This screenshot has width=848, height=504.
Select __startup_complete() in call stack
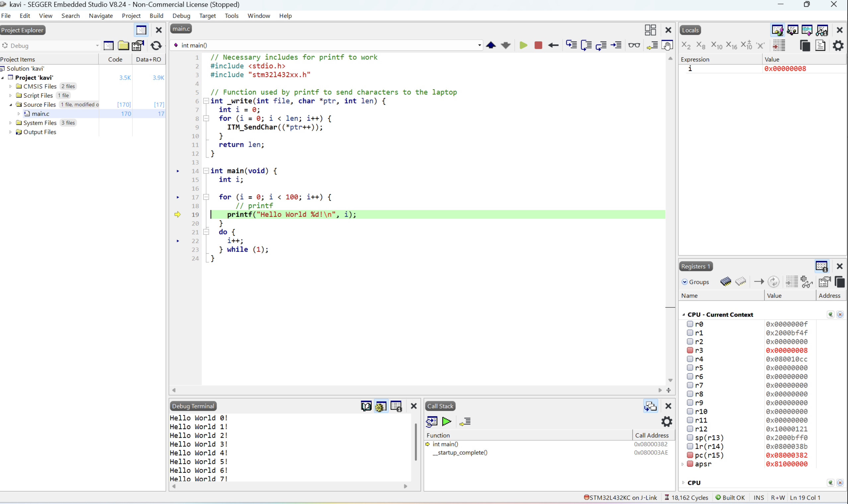(460, 452)
